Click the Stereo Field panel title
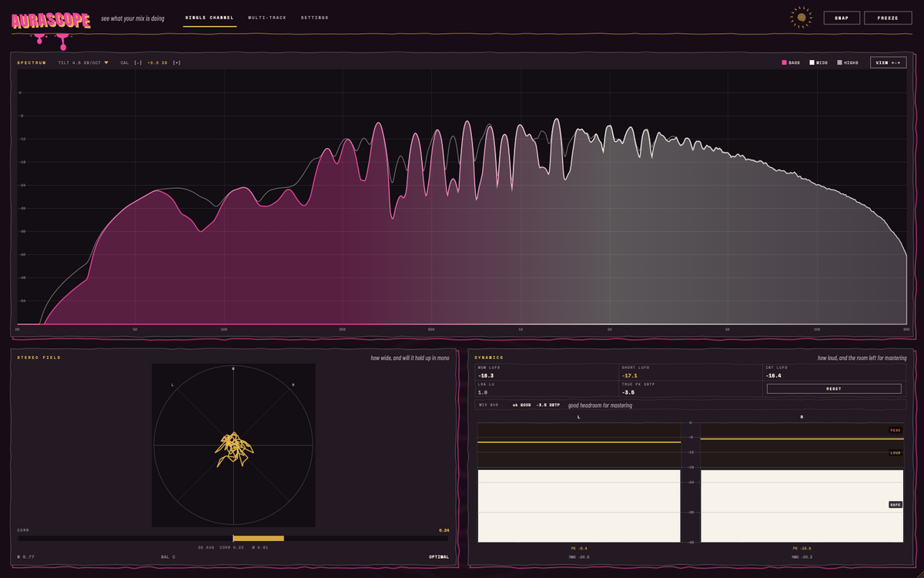 [38, 358]
